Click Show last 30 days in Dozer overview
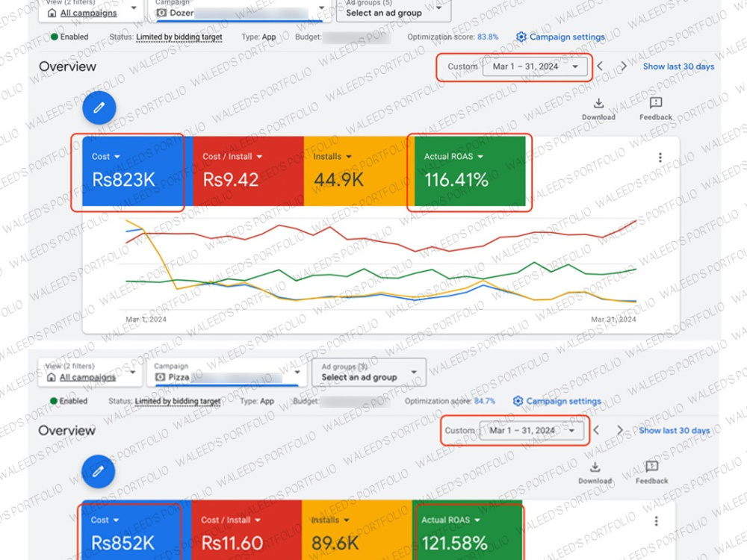The image size is (747, 560). pyautogui.click(x=678, y=66)
